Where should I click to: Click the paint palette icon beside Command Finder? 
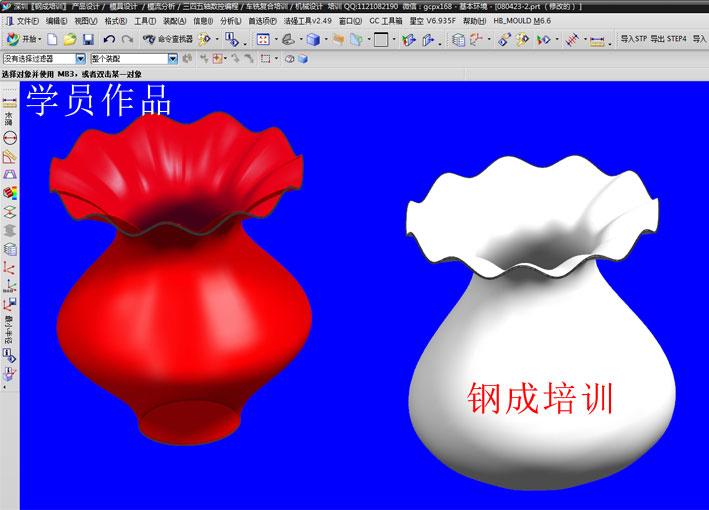click(x=204, y=39)
